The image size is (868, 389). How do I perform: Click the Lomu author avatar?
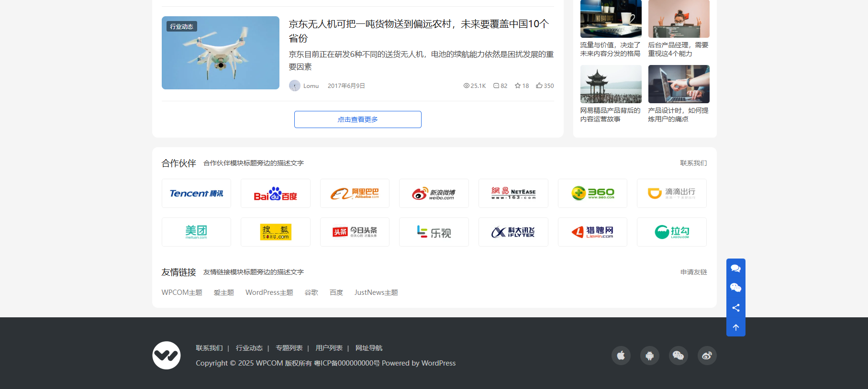pyautogui.click(x=295, y=86)
